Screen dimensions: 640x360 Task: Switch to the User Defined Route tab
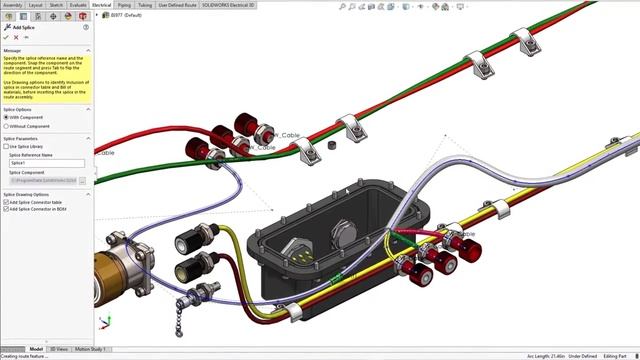178,5
